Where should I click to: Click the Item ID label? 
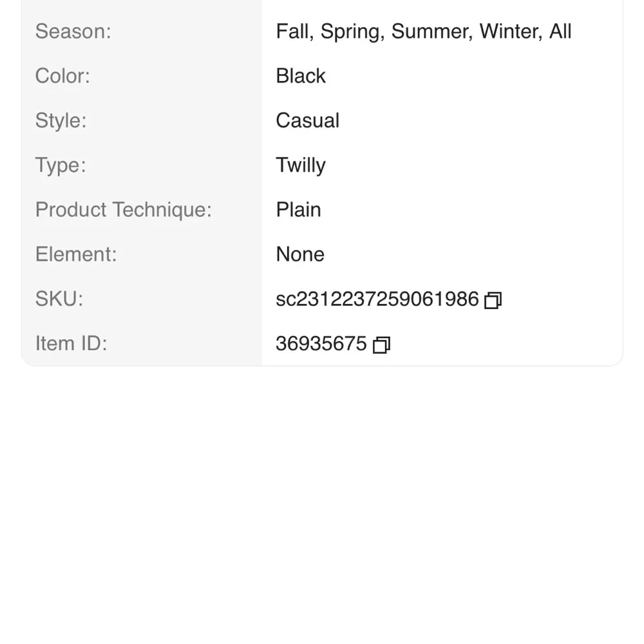71,343
